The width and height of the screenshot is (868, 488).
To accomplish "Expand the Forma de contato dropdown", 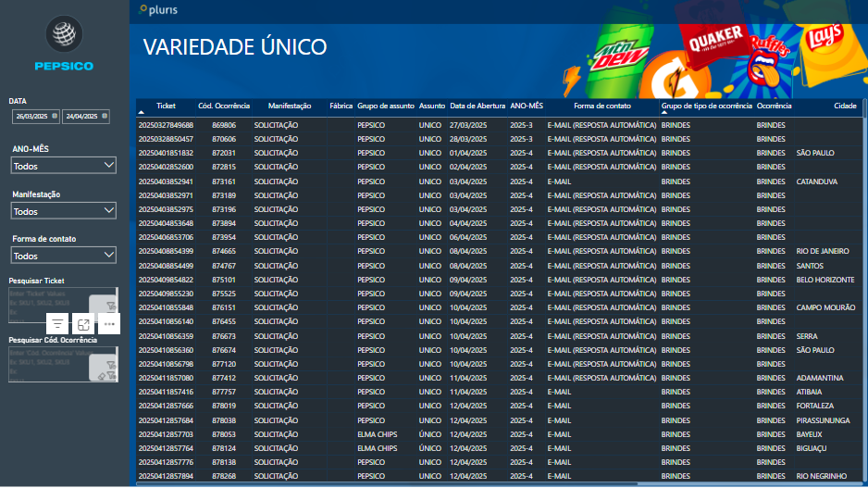I will (63, 256).
